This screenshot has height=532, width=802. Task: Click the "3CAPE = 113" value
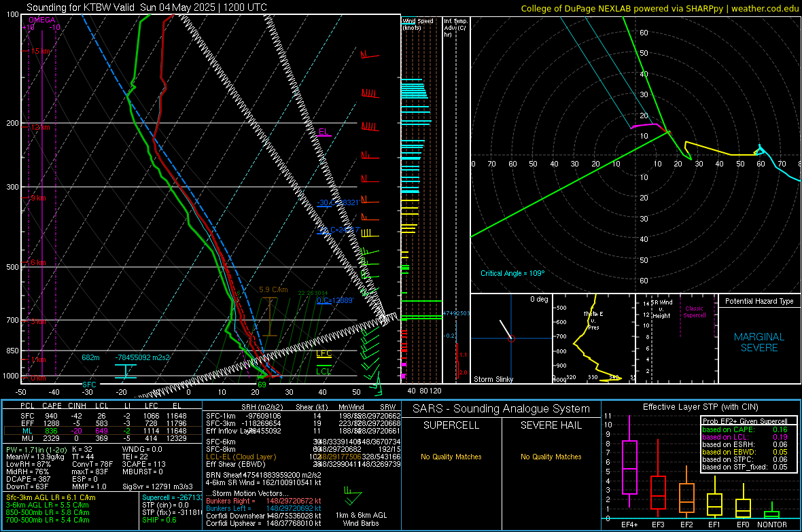(143, 465)
